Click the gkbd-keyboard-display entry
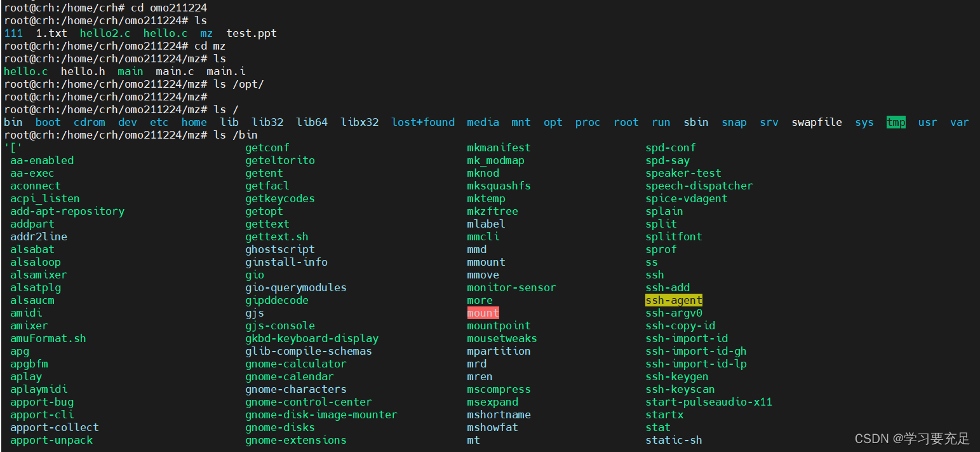980x452 pixels. click(312, 338)
